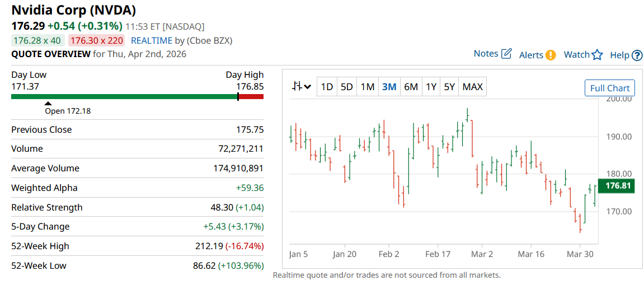Click the 5-Day Change value +5.43
Image resolution: width=644 pixels, height=285 pixels.
coord(214,227)
